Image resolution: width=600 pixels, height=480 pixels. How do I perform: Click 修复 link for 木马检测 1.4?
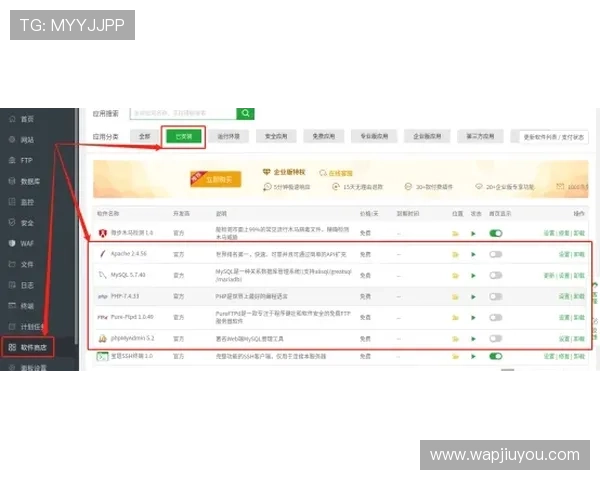(564, 233)
